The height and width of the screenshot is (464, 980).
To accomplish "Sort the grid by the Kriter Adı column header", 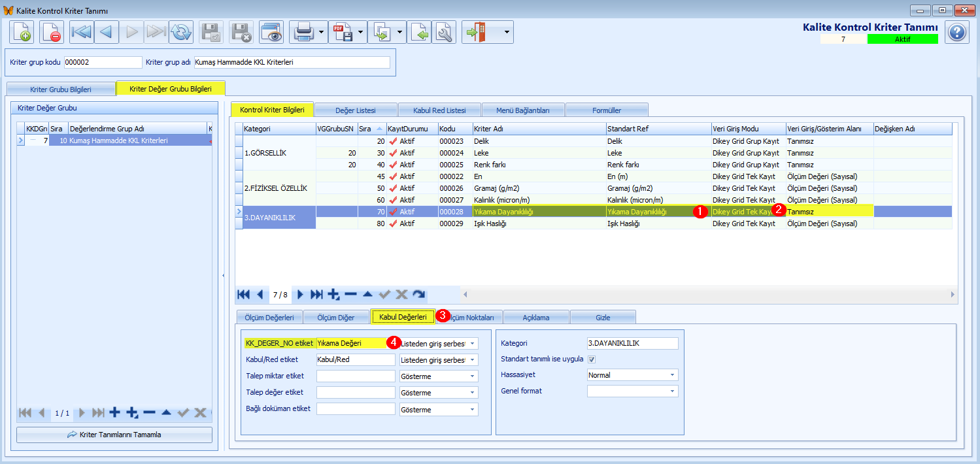I will tap(539, 129).
